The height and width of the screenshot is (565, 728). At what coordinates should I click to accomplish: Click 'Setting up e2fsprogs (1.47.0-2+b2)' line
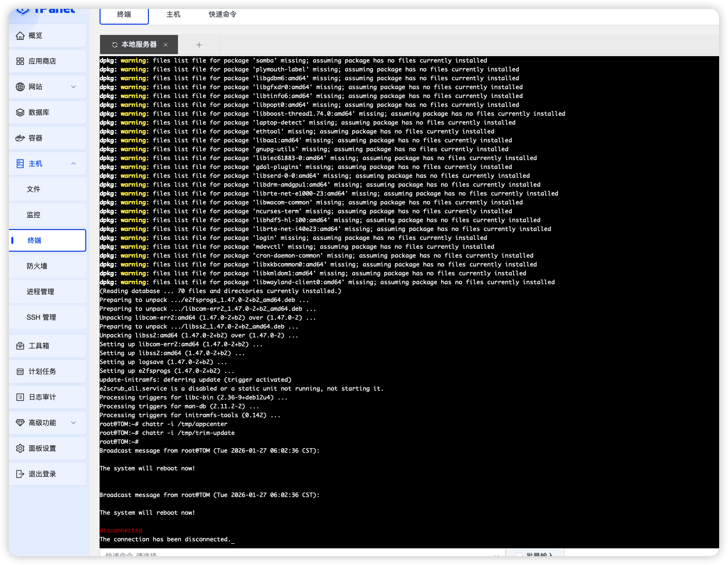(167, 371)
